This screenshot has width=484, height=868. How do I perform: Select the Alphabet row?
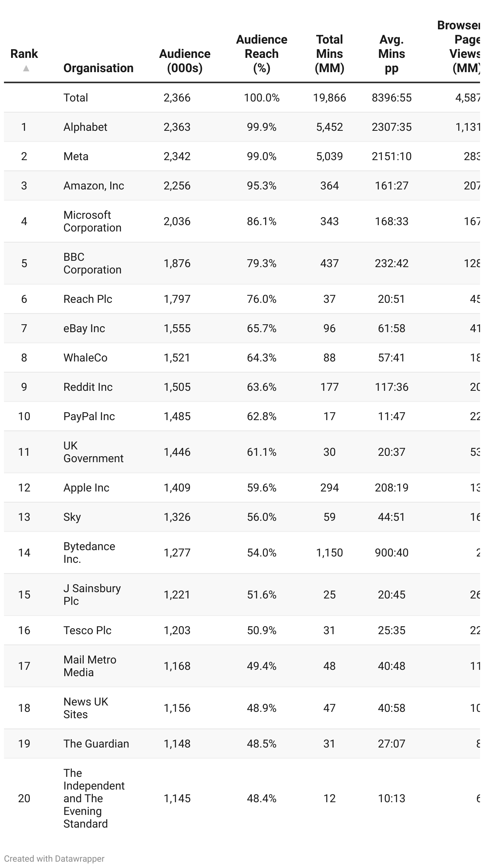(242, 127)
